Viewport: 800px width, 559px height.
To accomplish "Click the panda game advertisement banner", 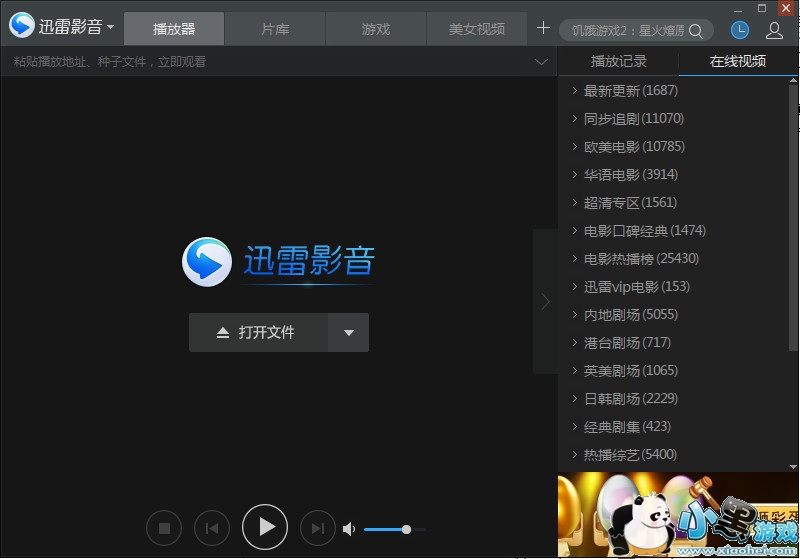I will pyautogui.click(x=679, y=515).
